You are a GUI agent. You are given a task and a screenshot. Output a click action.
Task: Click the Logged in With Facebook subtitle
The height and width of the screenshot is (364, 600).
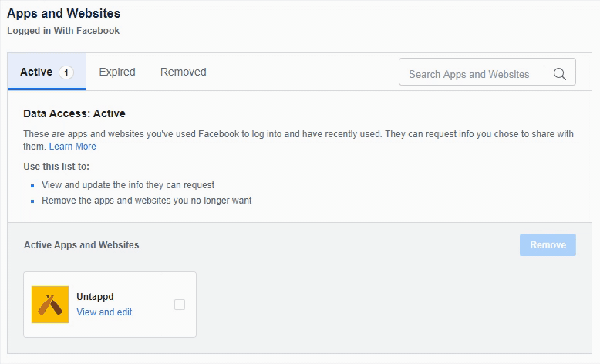pyautogui.click(x=63, y=31)
